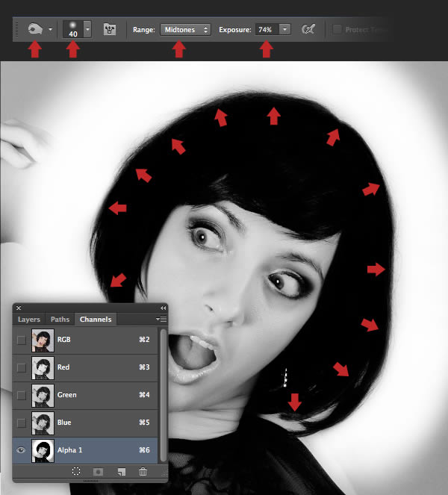Save selection as channel icon
Image resolution: width=448 pixels, height=495 pixels.
[x=98, y=471]
